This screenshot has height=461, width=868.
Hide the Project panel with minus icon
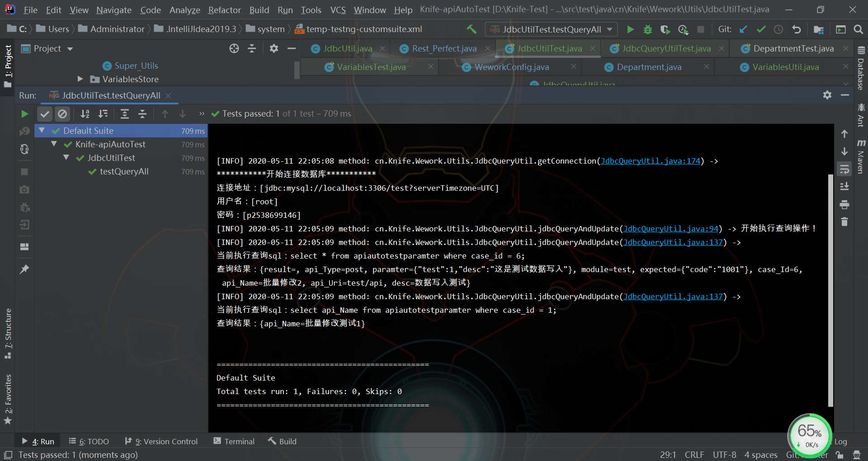click(x=292, y=48)
